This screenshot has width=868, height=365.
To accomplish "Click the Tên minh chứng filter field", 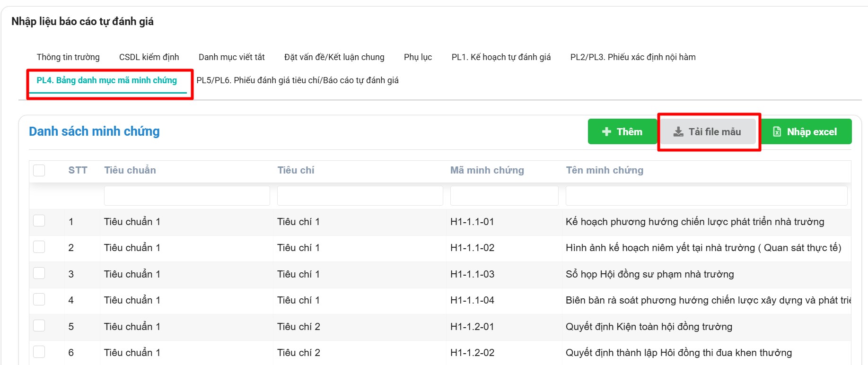I will click(x=706, y=196).
